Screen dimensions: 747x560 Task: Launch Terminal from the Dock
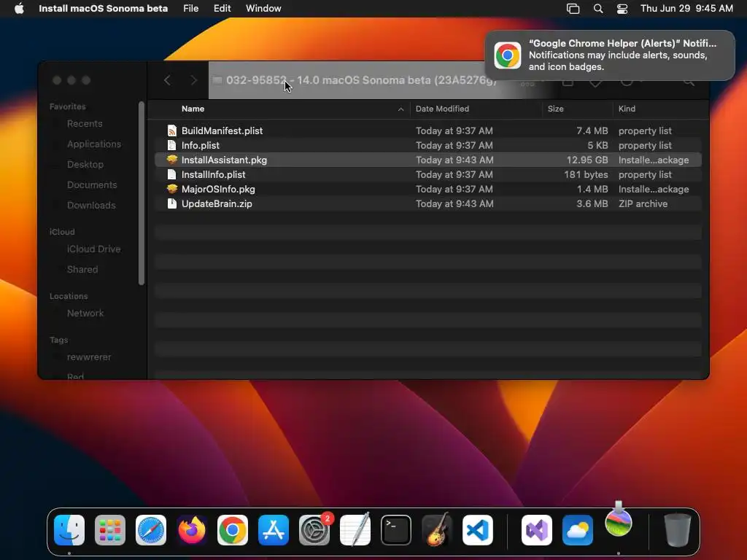pyautogui.click(x=396, y=529)
